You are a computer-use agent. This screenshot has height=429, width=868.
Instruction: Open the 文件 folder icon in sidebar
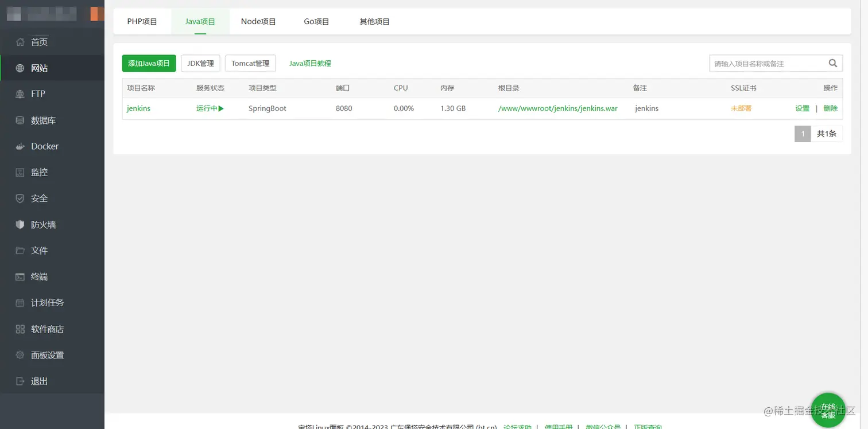point(20,251)
